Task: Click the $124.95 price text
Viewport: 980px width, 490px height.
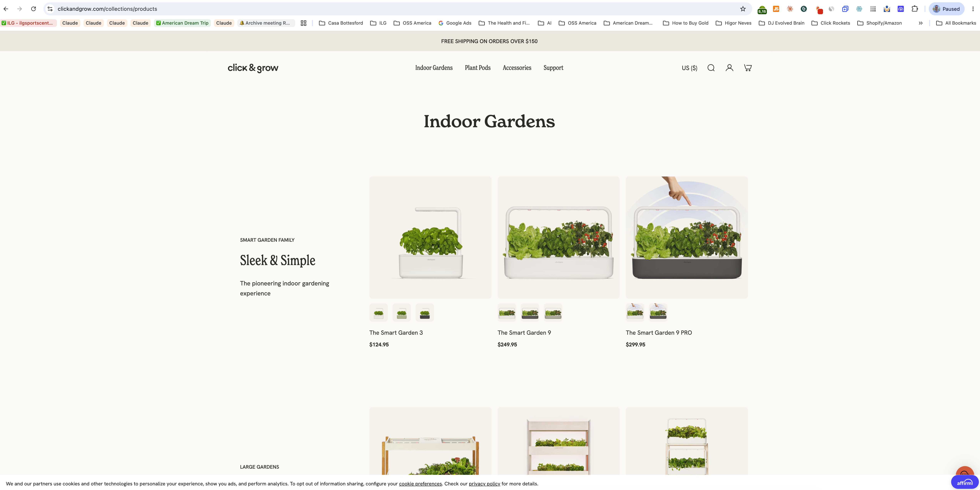Action: tap(379, 345)
